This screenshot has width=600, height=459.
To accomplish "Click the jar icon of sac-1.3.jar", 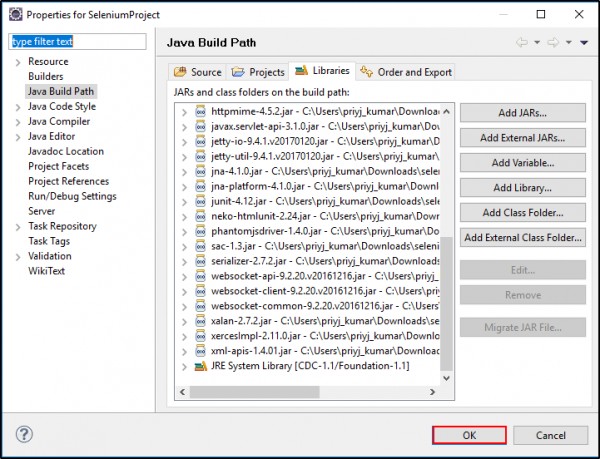I will click(201, 246).
